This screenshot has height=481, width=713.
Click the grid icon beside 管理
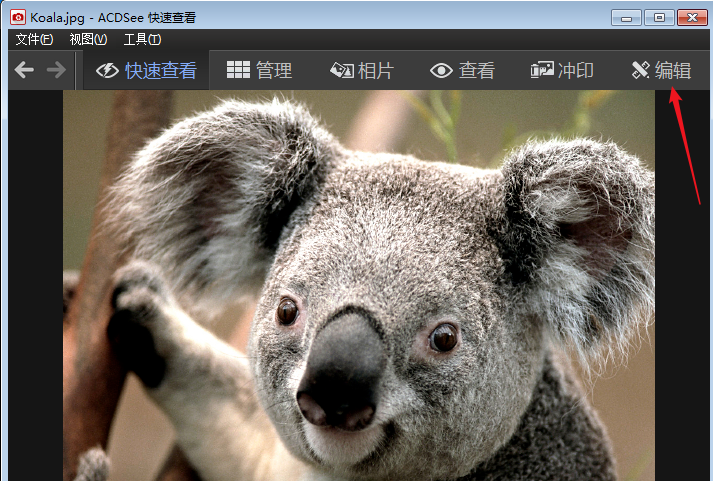pyautogui.click(x=238, y=70)
